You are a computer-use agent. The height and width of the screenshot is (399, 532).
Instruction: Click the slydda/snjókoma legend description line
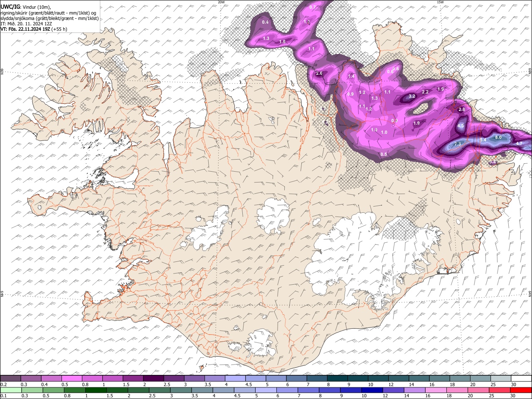pos(49,18)
